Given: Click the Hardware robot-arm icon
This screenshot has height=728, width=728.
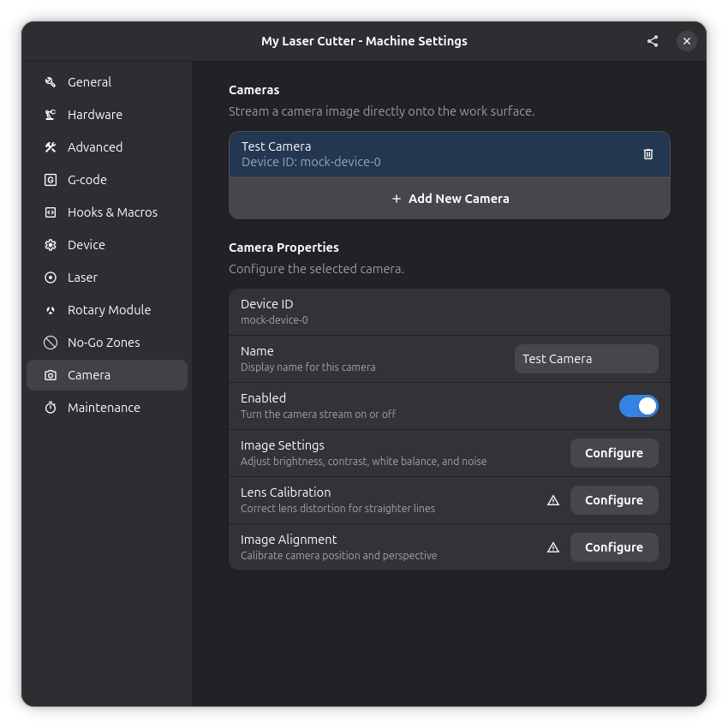Looking at the screenshot, I should coord(51,115).
